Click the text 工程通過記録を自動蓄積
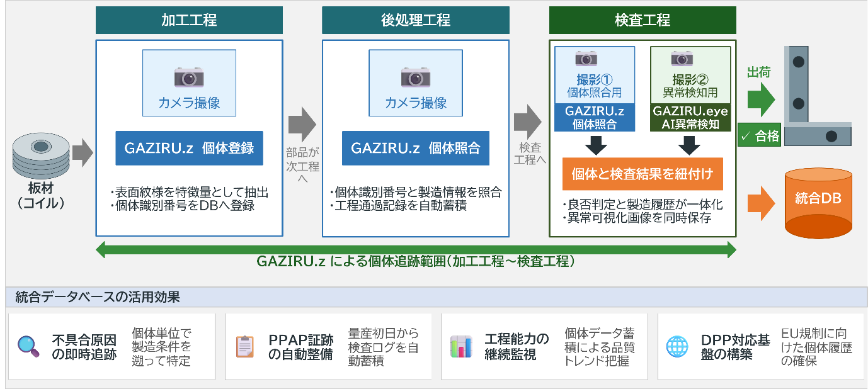The height and width of the screenshot is (389, 868). click(x=398, y=206)
